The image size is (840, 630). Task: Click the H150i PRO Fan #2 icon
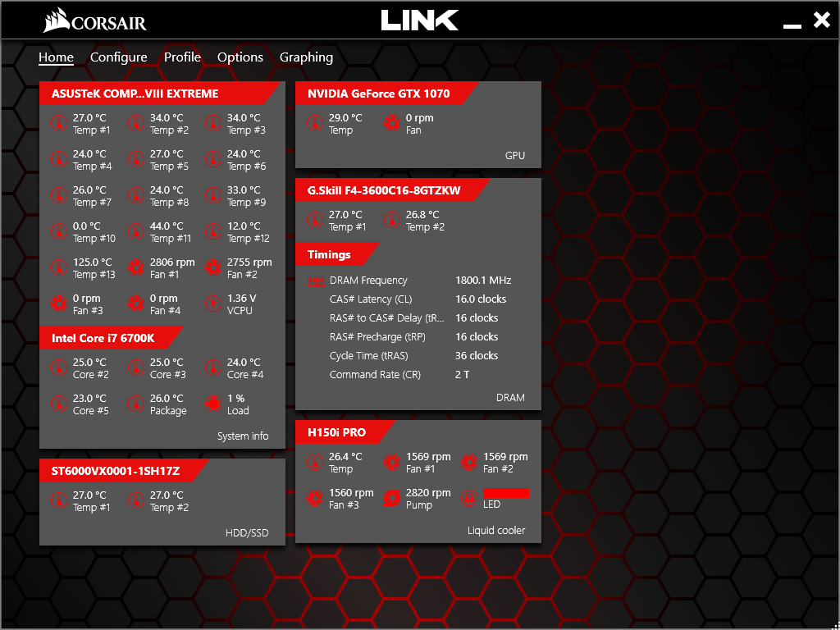469,463
